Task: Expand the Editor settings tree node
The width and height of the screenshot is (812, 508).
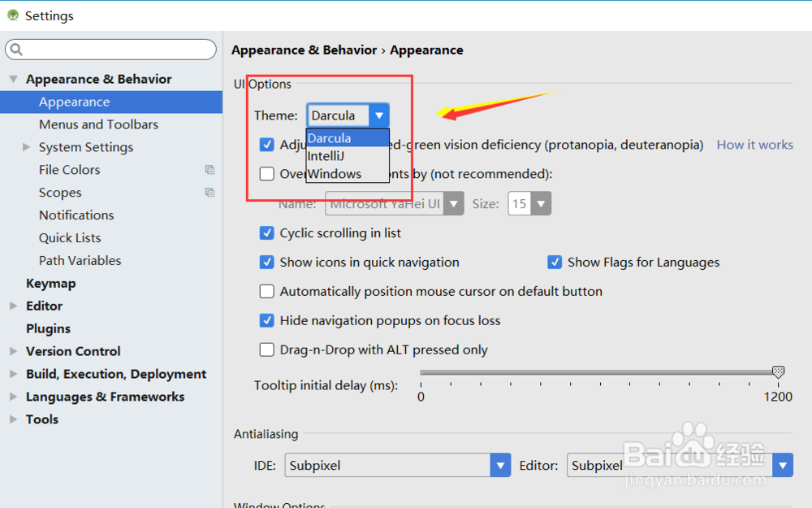Action: pyautogui.click(x=13, y=306)
